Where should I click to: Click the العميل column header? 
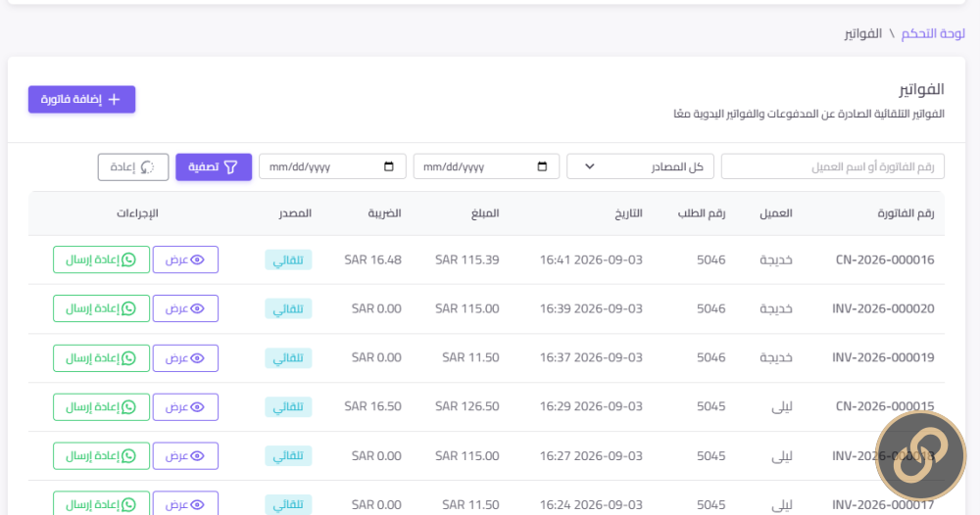coord(776,213)
